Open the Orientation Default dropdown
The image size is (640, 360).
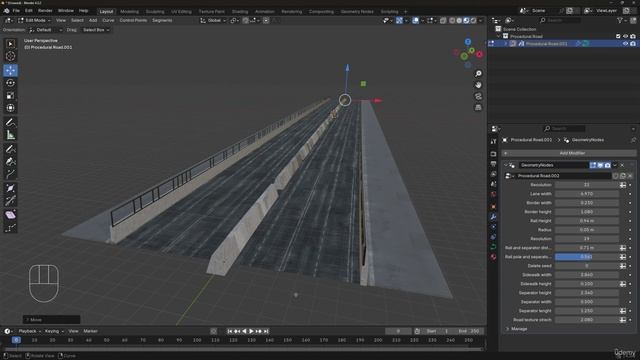[x=45, y=30]
